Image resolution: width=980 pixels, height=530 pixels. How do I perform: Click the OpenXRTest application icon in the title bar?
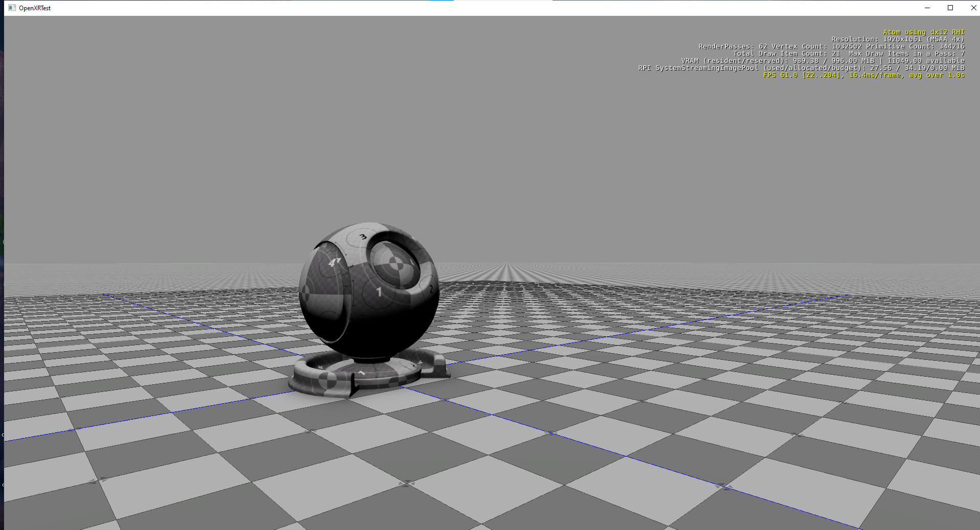tap(11, 8)
